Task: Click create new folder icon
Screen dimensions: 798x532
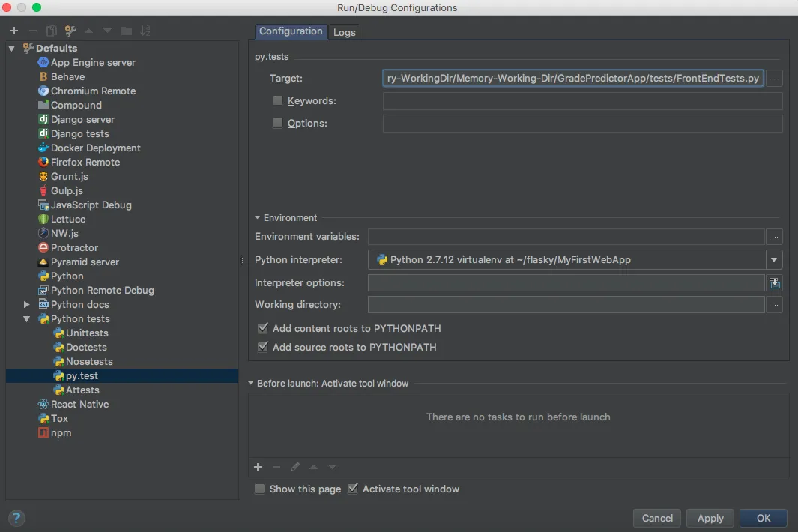Action: pos(126,31)
